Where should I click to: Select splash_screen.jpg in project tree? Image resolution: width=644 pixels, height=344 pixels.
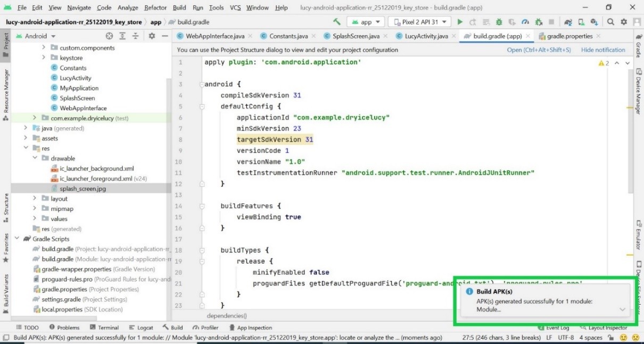pyautogui.click(x=82, y=189)
